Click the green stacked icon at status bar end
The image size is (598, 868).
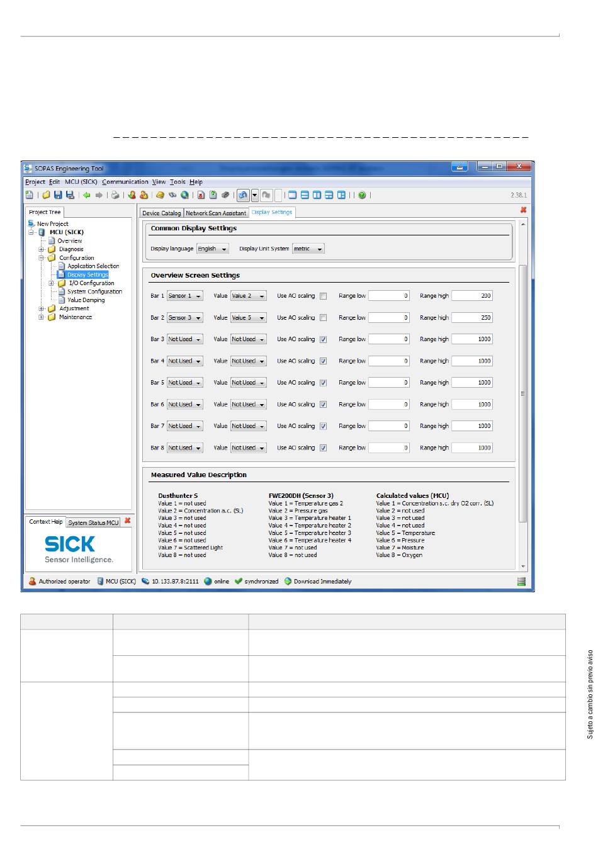click(x=521, y=582)
